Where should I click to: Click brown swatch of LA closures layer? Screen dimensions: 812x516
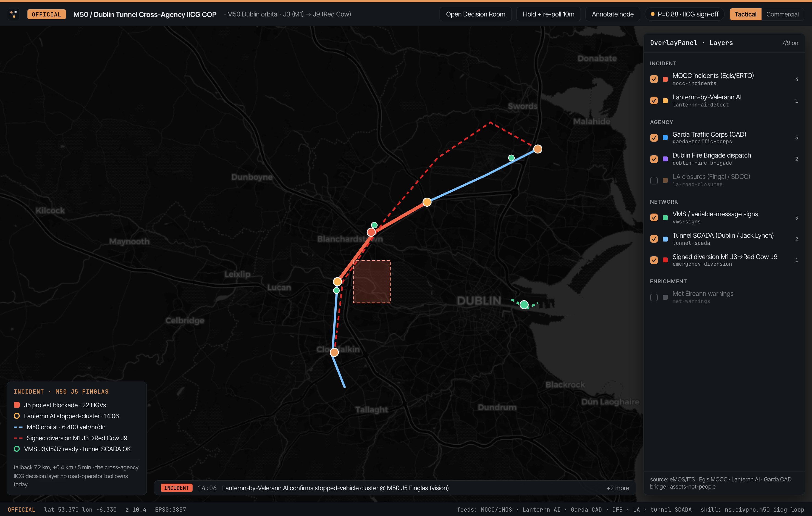[665, 181]
